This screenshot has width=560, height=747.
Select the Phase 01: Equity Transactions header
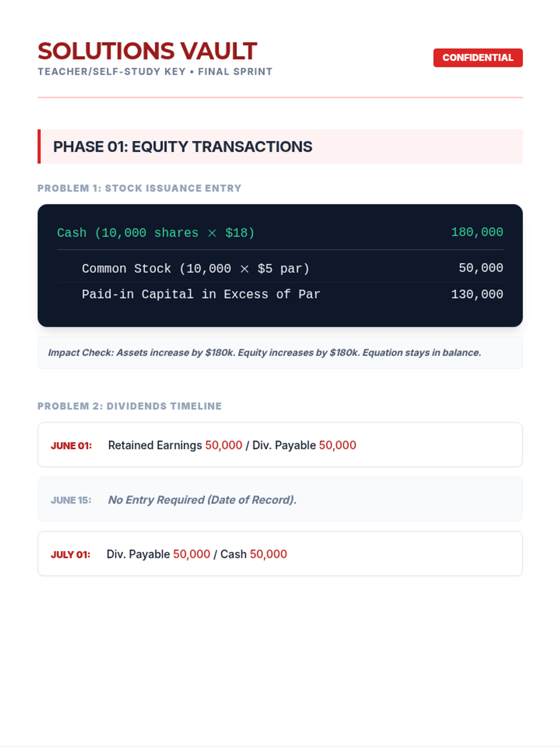(x=280, y=147)
